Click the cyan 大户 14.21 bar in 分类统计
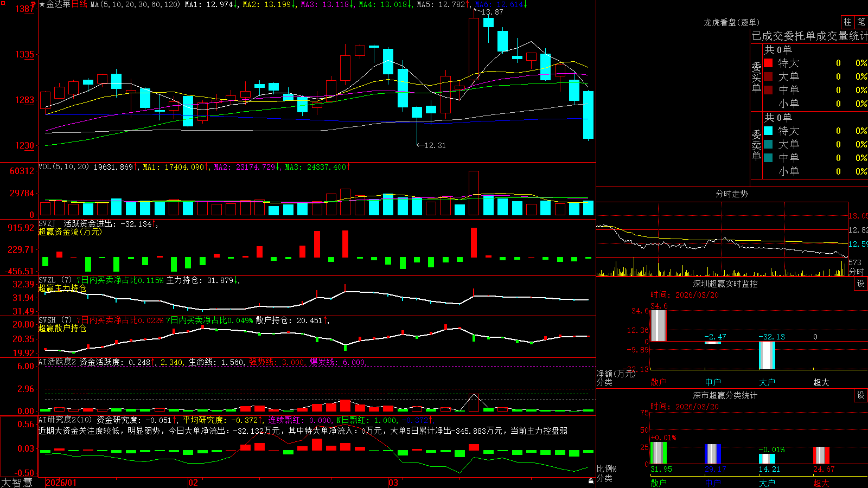Screen dimensions: 868x488 coord(767,459)
